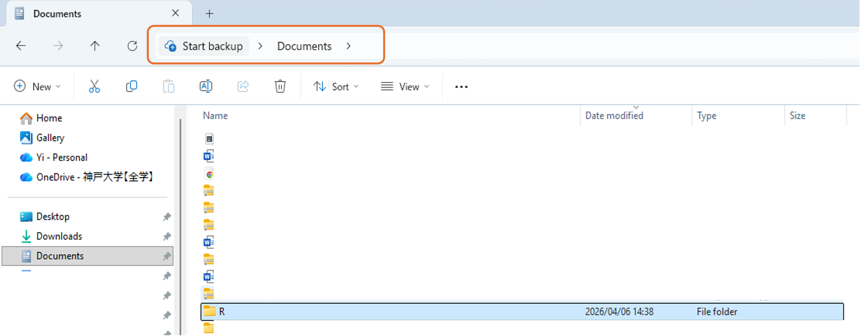Viewport: 868px width, 336px height.
Task: Open Gallery in the navigation pane
Action: pos(50,138)
